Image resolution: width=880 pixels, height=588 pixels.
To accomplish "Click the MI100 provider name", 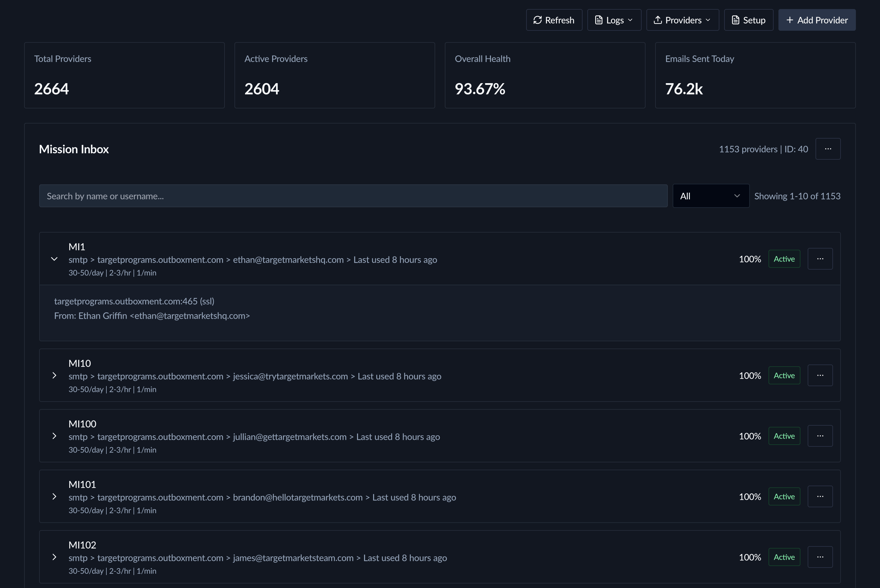I will point(83,424).
